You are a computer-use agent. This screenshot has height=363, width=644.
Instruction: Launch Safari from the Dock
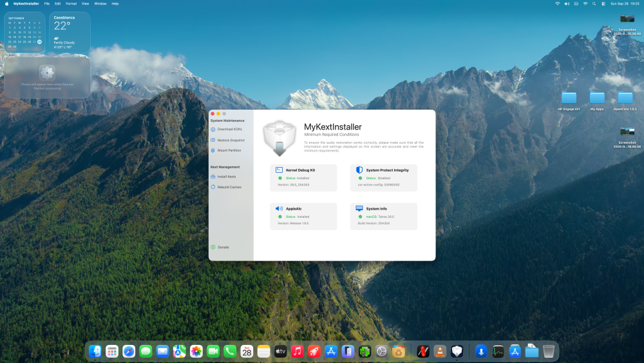click(129, 351)
